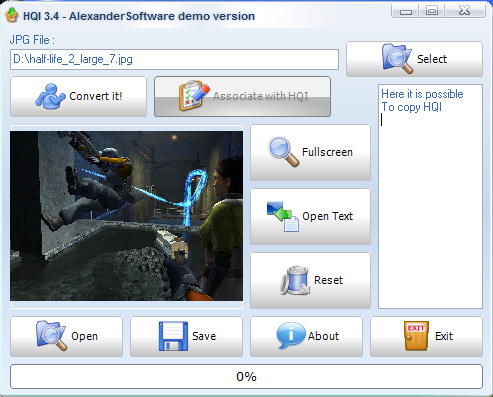The width and height of the screenshot is (493, 397).
Task: Click the green arrow document icon on Open Text
Action: (x=283, y=216)
